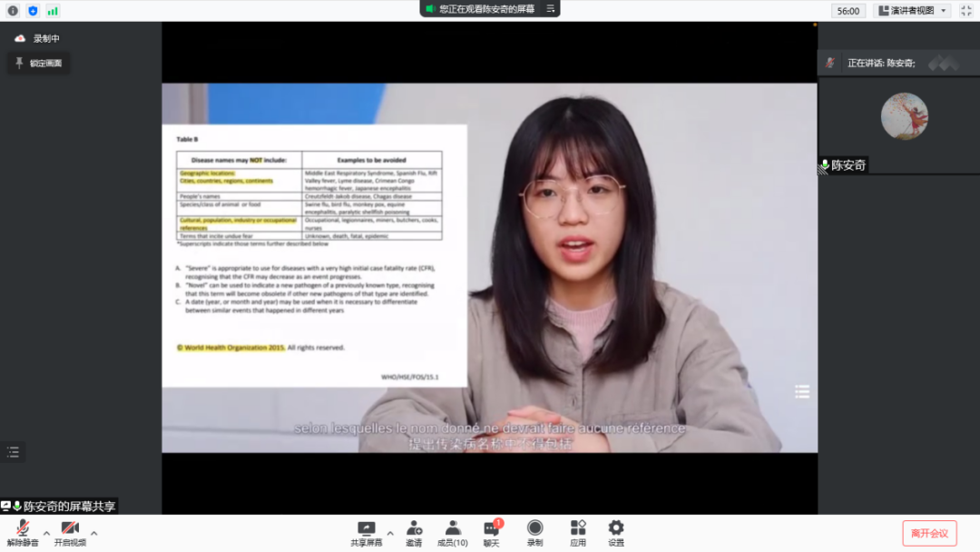980x552 pixels.
Task: Open the 聊天 chat icon
Action: pyautogui.click(x=491, y=532)
